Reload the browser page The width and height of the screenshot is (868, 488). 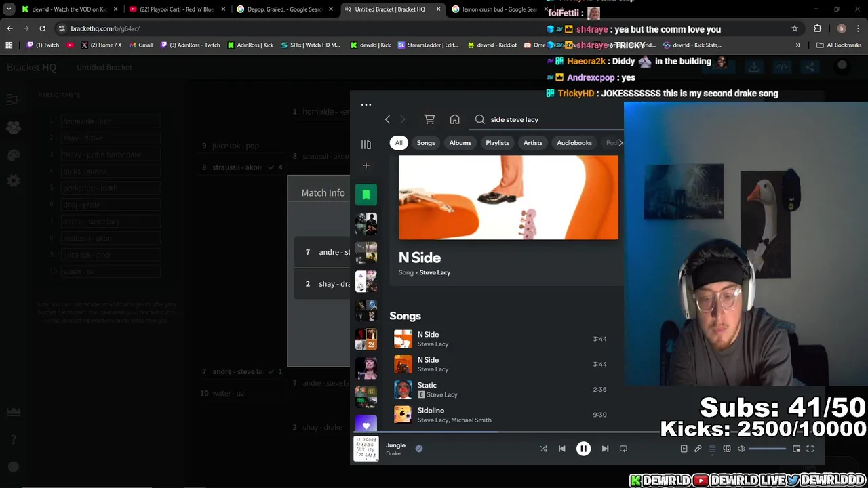coord(42,28)
